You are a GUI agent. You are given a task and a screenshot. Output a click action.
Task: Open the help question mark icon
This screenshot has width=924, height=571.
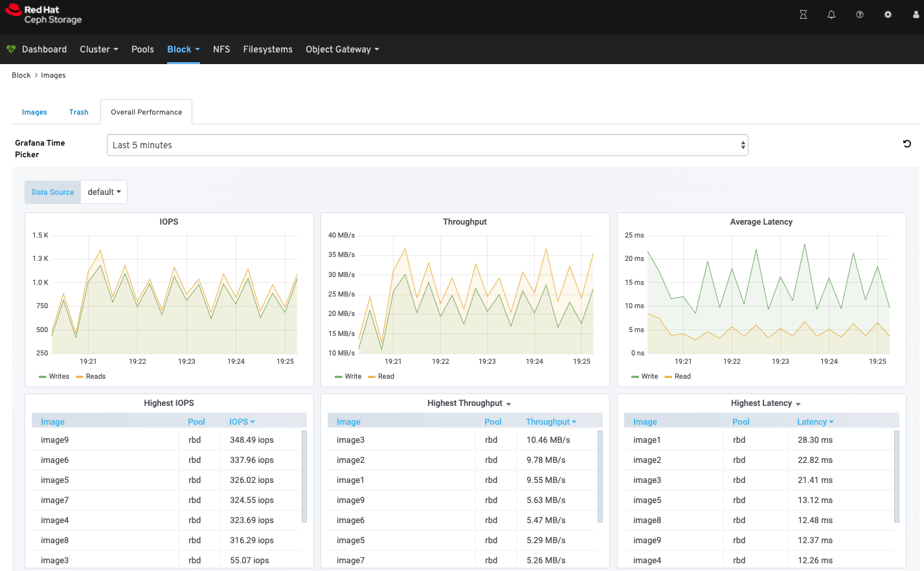pyautogui.click(x=859, y=15)
